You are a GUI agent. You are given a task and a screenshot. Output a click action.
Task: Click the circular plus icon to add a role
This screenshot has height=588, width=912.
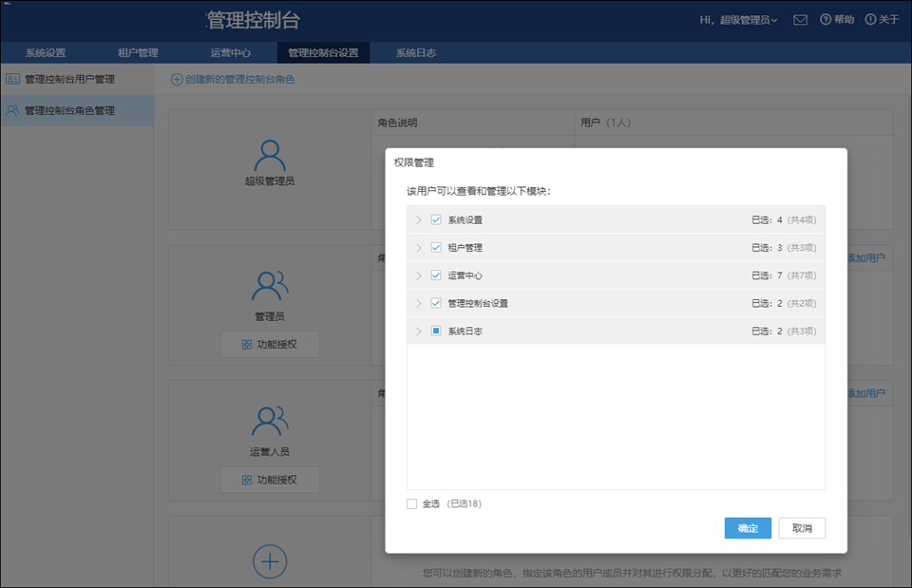[270, 560]
